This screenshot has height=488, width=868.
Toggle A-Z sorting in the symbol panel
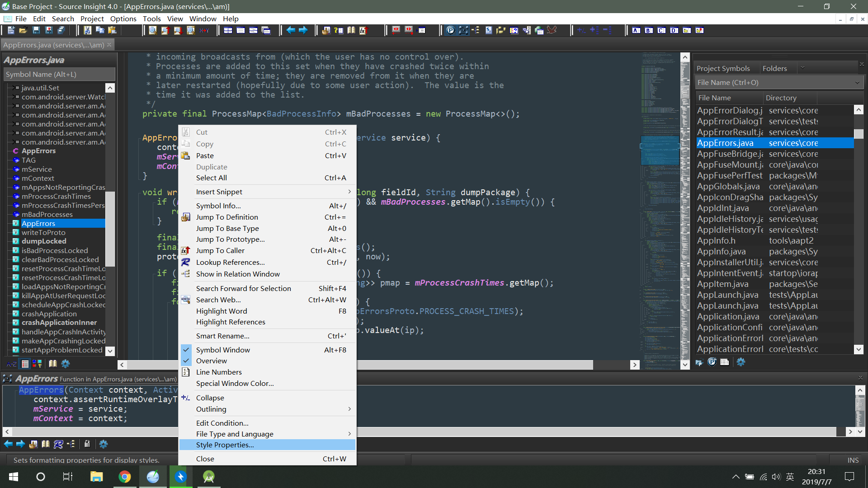[12, 364]
